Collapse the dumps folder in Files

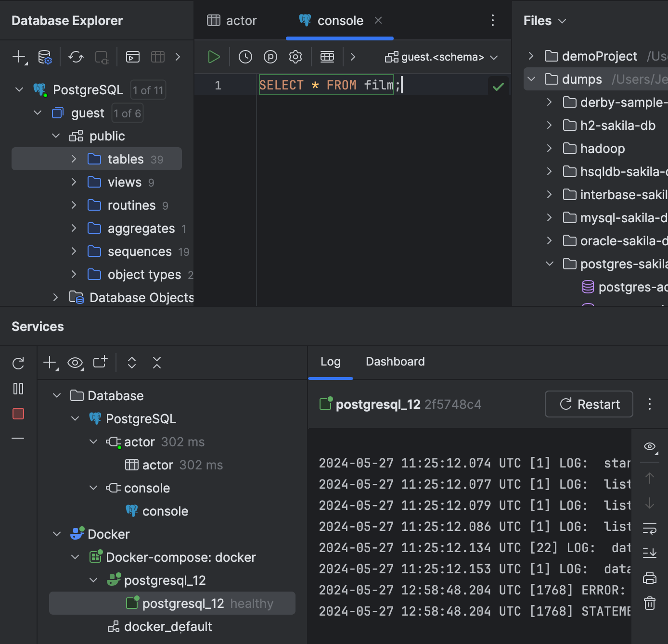(531, 79)
